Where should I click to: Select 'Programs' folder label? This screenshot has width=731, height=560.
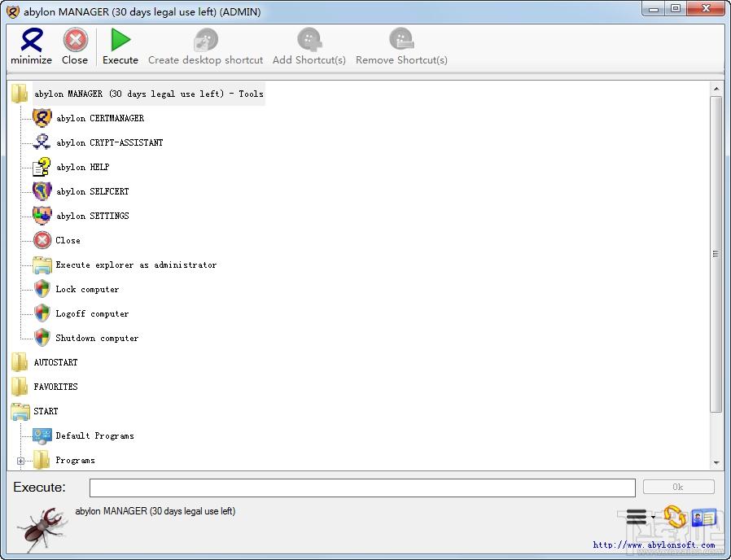(x=75, y=460)
